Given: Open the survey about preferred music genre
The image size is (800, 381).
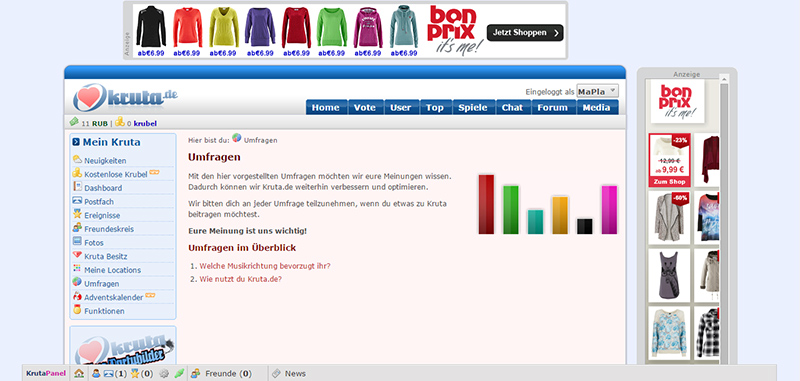Looking at the screenshot, I should click(265, 266).
